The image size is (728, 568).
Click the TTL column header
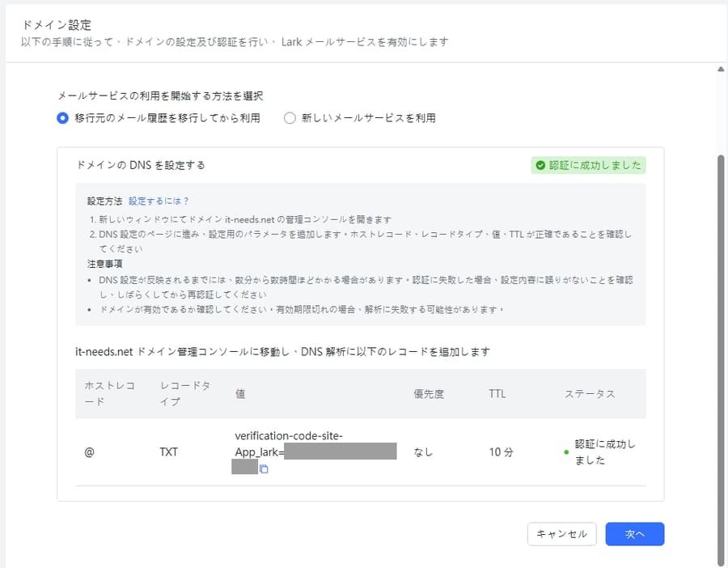(x=497, y=394)
